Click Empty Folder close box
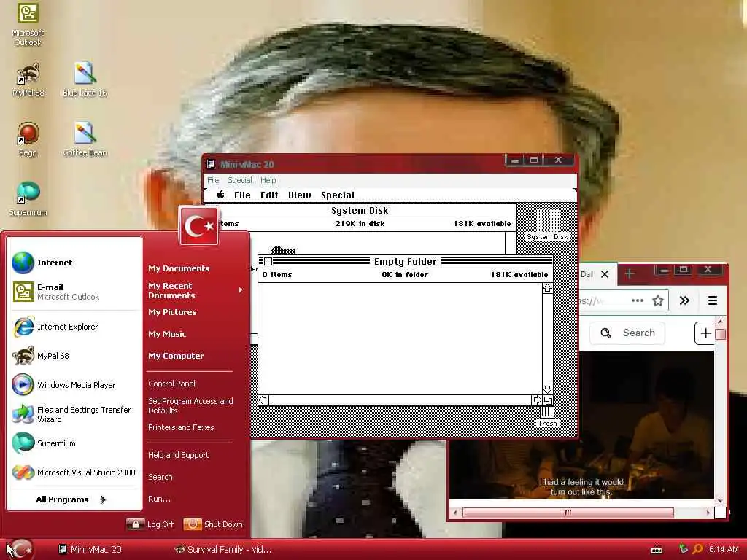 [268, 262]
